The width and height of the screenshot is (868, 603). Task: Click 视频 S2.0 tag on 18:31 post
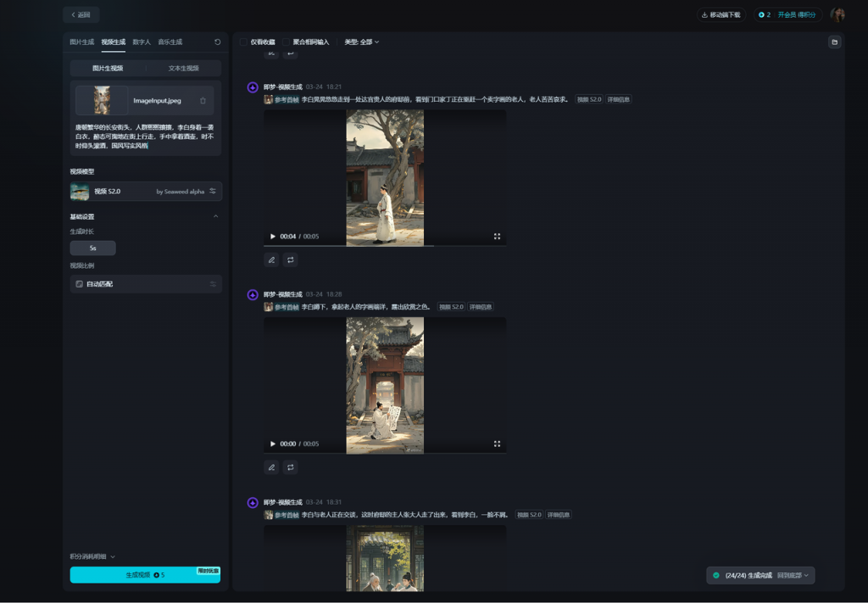pyautogui.click(x=529, y=515)
